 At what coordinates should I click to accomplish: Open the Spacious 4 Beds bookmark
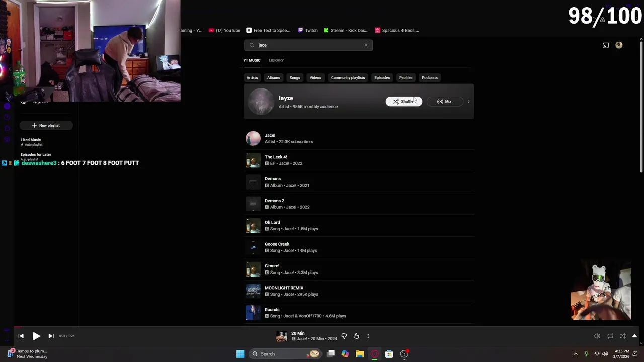pyautogui.click(x=397, y=30)
